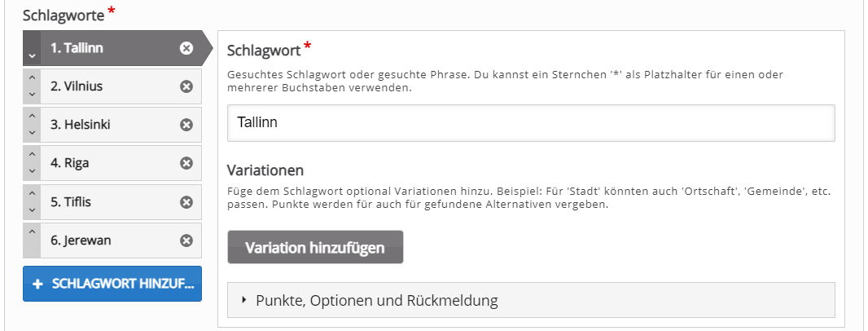Move Tiflis up one position

(x=32, y=193)
